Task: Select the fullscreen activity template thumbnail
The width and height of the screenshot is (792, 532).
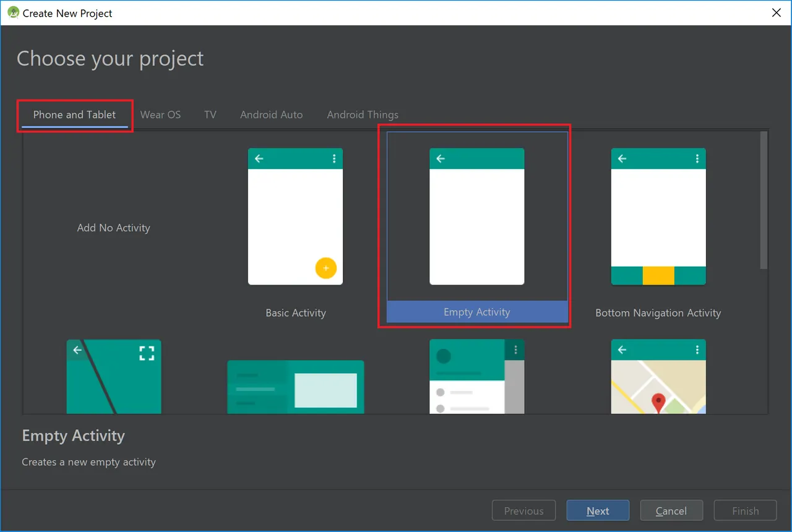Action: 114,377
